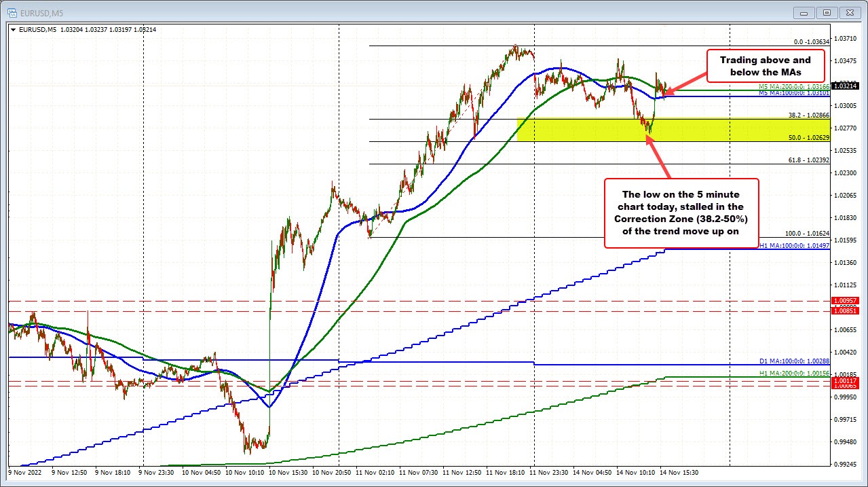Click the red price tag 1.00957
868x487 pixels.
coord(846,300)
